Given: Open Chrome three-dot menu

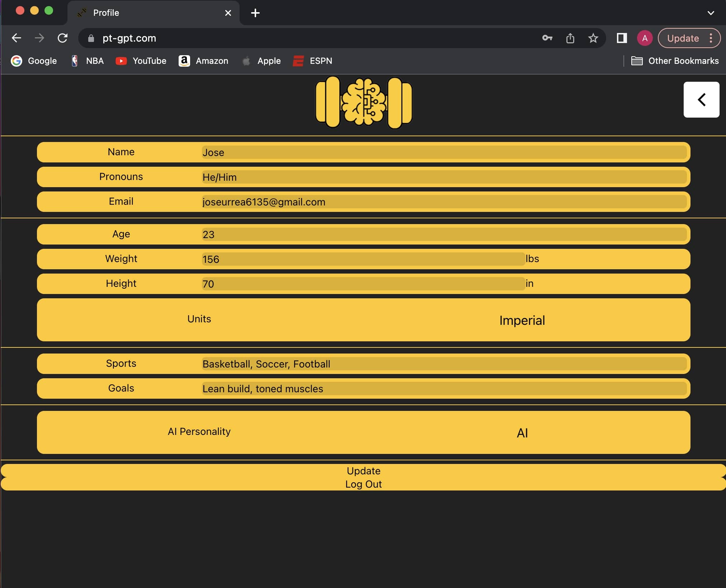Looking at the screenshot, I should [711, 38].
